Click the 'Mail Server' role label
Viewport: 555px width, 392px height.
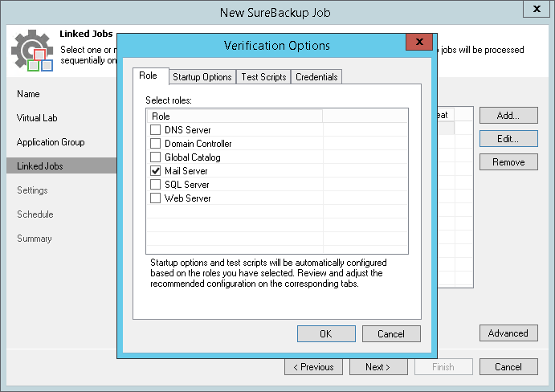[186, 171]
